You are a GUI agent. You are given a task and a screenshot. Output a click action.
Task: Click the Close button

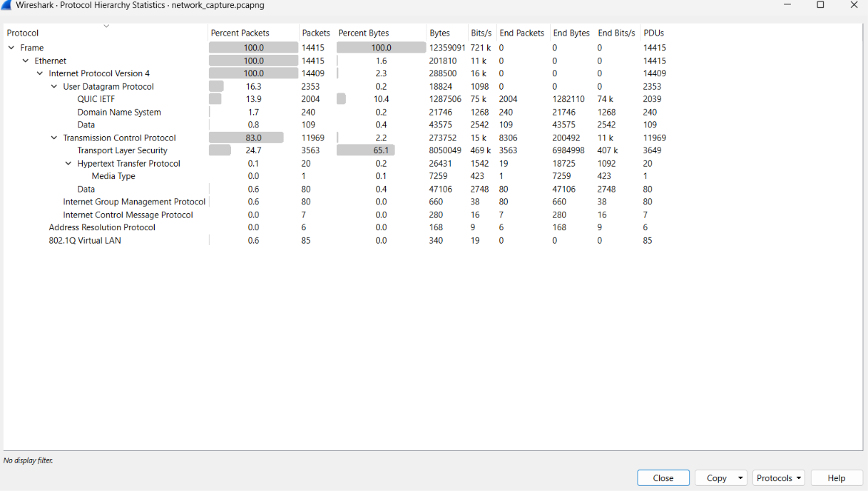coord(663,478)
